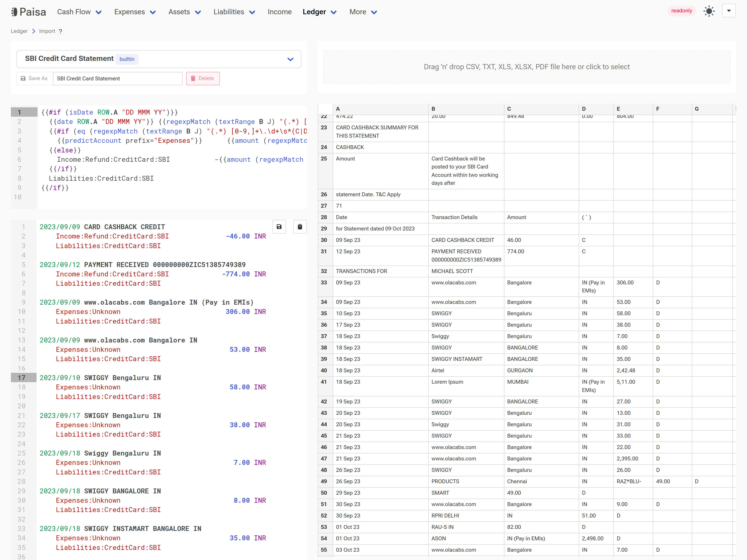The height and width of the screenshot is (560, 747).
Task: Click the help question mark next to Import
Action: click(60, 31)
